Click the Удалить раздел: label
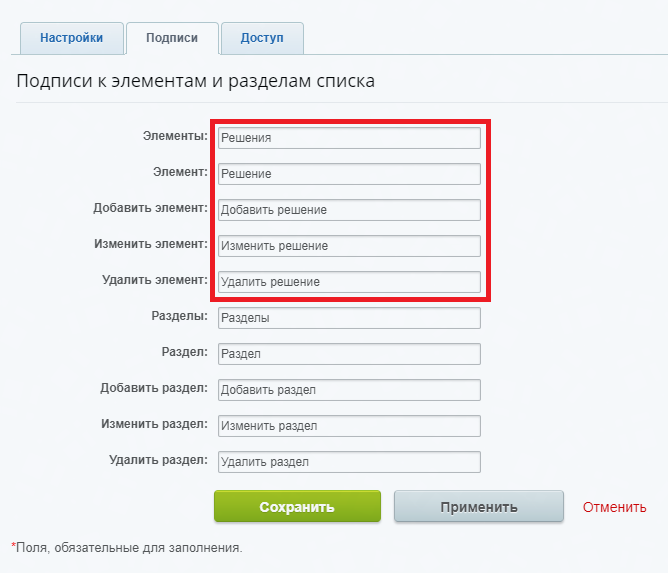 (158, 460)
